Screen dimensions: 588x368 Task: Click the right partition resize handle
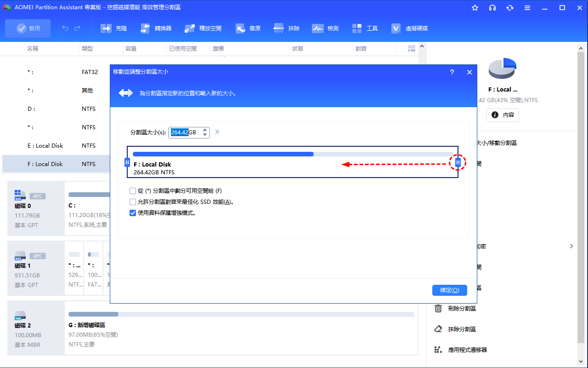click(458, 162)
